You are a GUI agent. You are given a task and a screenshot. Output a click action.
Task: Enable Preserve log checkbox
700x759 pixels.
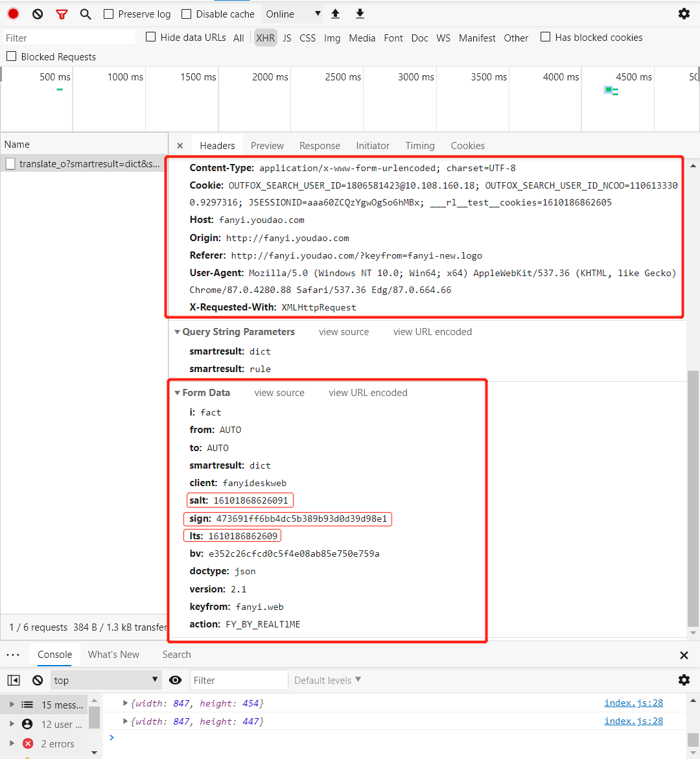(109, 14)
